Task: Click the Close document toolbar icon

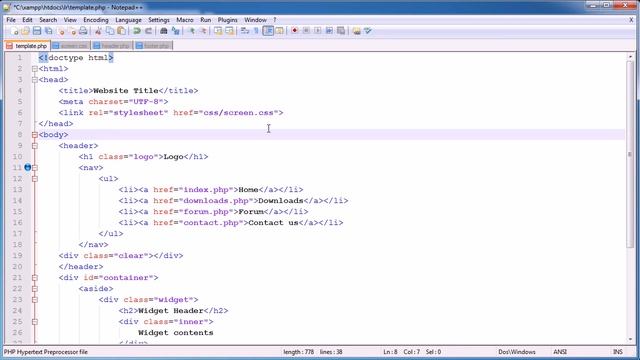Action: point(61,31)
